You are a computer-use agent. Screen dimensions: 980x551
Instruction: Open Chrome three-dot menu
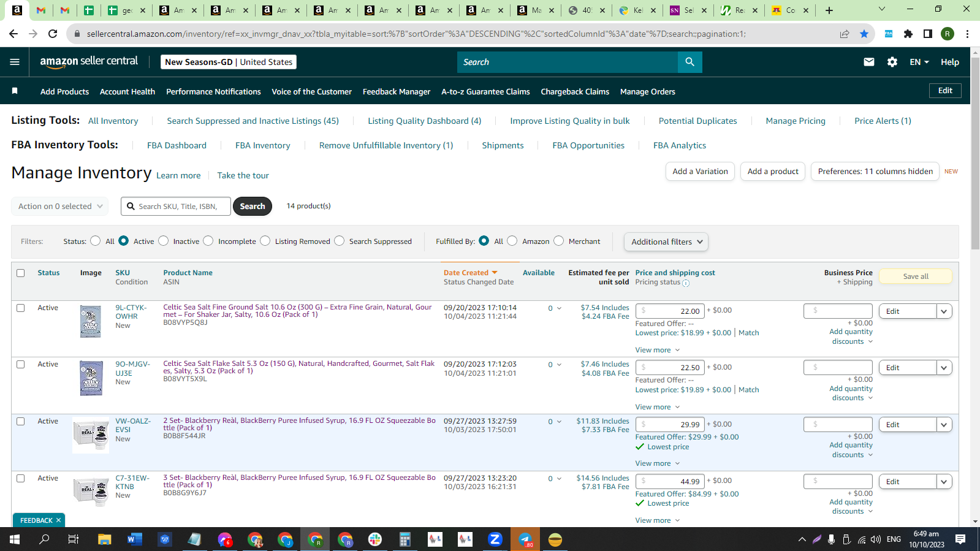(967, 34)
